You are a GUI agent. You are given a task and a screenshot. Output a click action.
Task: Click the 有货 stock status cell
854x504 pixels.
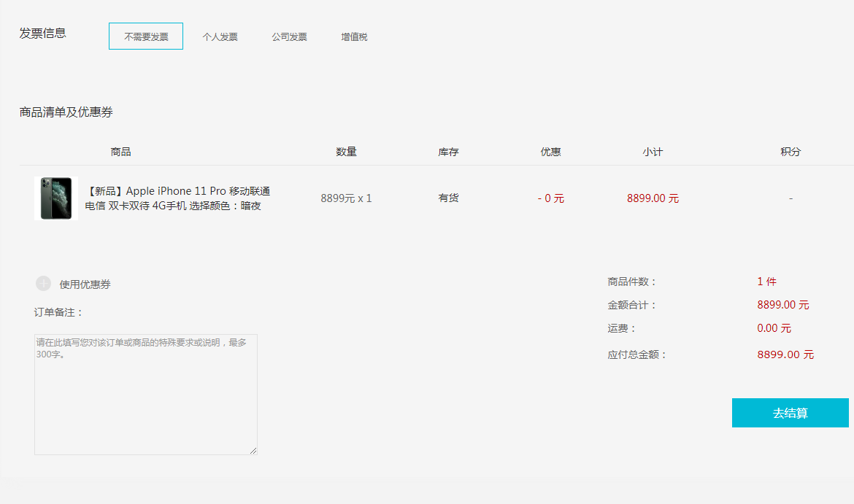tap(448, 198)
